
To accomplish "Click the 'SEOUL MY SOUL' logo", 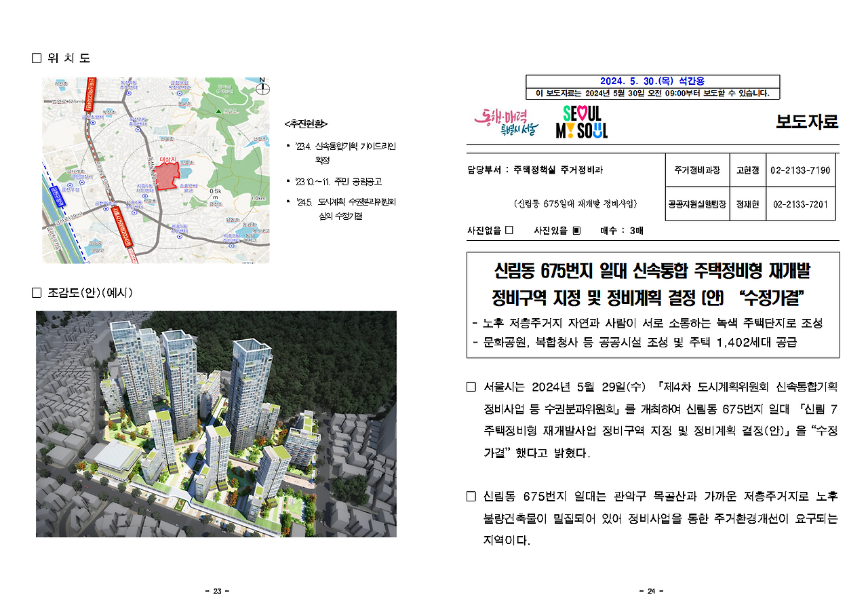I will pos(581,122).
